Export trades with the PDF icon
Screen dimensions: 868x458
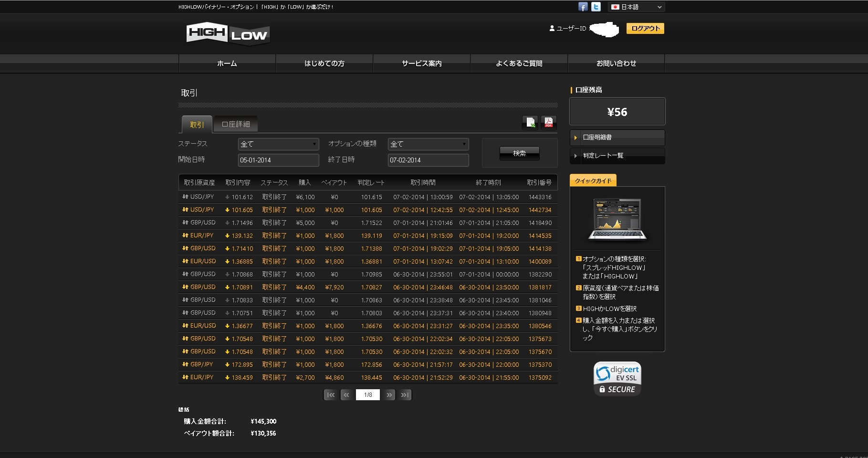coord(548,123)
